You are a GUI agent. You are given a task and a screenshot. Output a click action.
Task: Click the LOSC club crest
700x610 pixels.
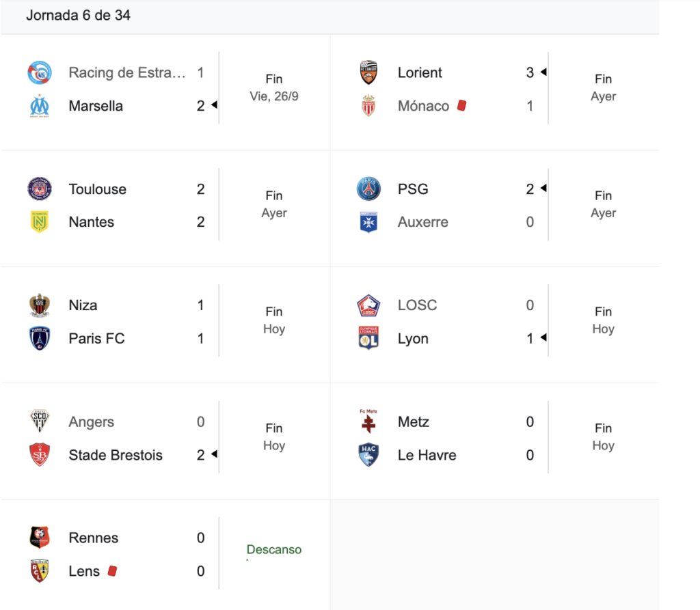click(x=368, y=305)
